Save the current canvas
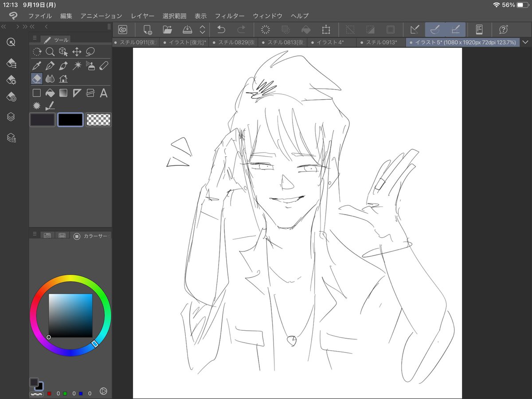This screenshot has width=532, height=399. coord(188,30)
